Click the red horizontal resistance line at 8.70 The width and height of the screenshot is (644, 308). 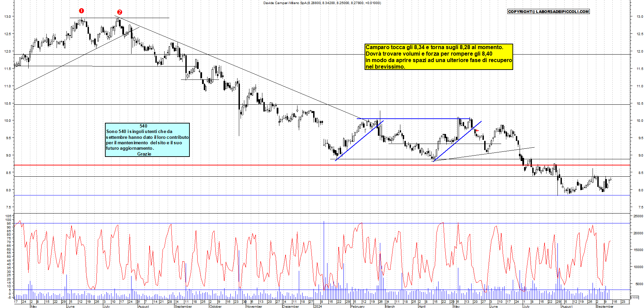point(322,165)
